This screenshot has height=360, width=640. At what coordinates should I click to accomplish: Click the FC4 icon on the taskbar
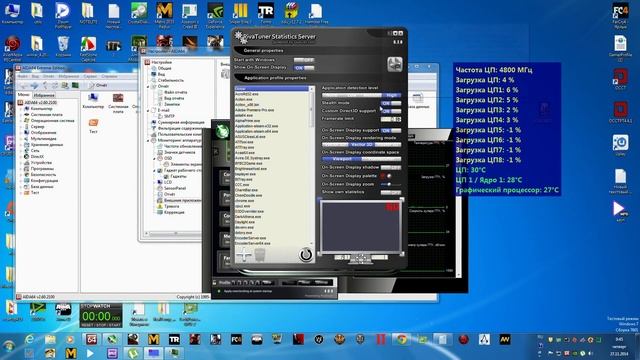click(236, 339)
